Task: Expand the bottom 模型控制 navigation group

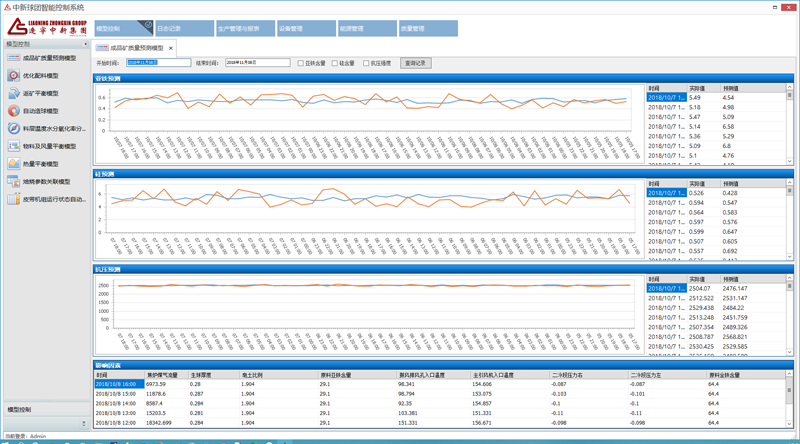Action: 44,410
